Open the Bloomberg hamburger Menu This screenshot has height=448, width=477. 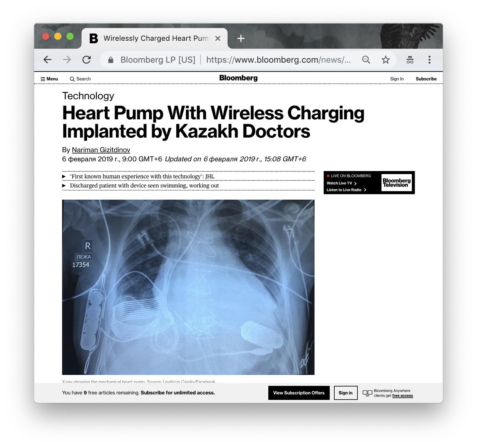click(49, 79)
